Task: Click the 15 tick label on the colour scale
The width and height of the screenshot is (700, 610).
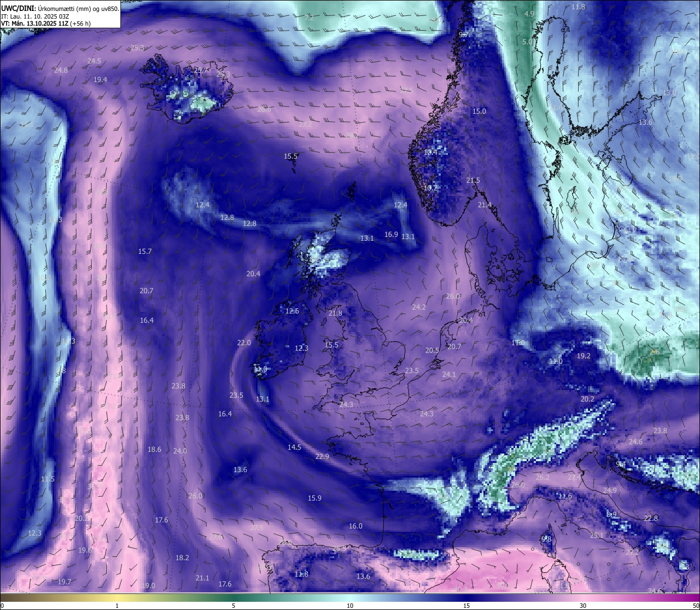Action: click(466, 606)
